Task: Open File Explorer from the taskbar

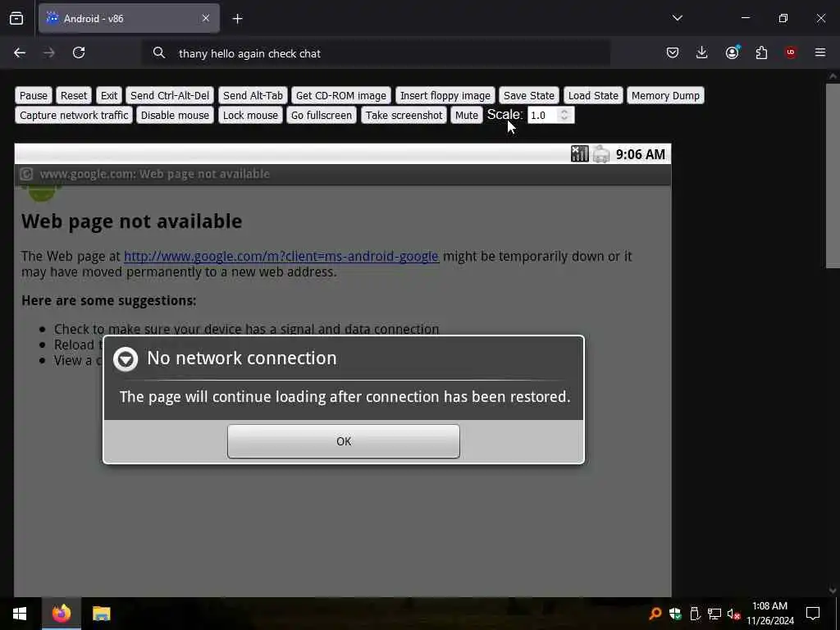Action: tap(101, 614)
